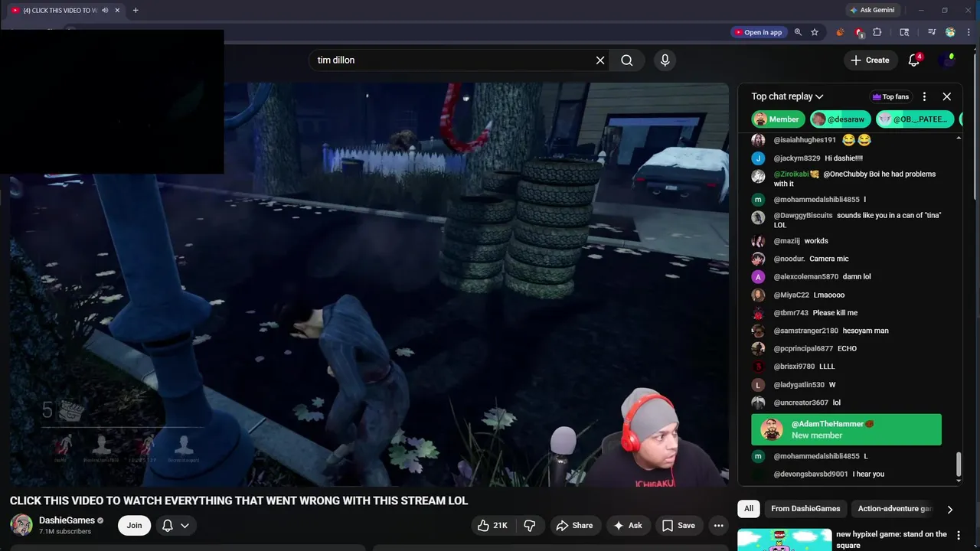Click @DawggyBiscuits chat message
Screen dimensions: 980x551
click(848, 220)
